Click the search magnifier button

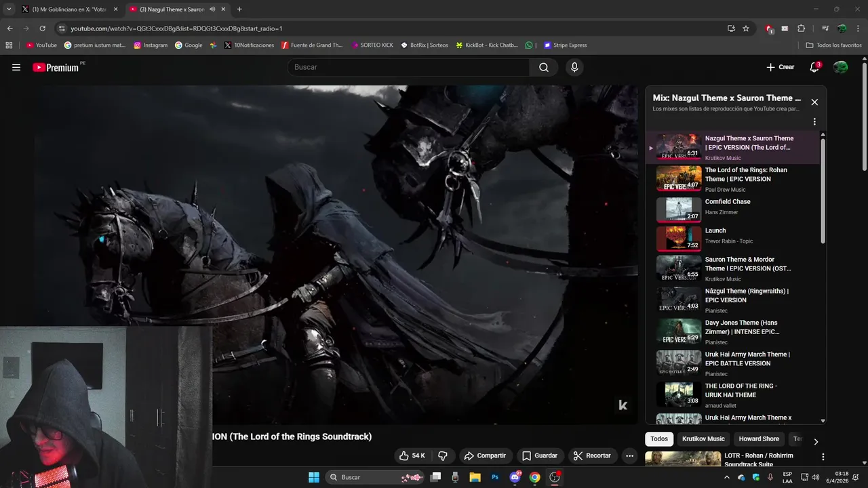[x=544, y=67]
